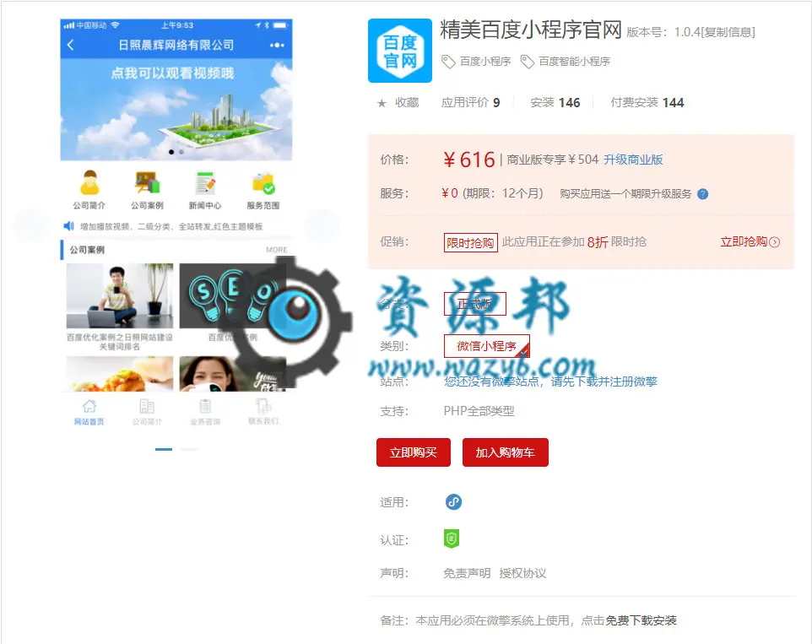The height and width of the screenshot is (644, 812).
Task: Click the tag icon next to 百度小程序
Action: (448, 62)
